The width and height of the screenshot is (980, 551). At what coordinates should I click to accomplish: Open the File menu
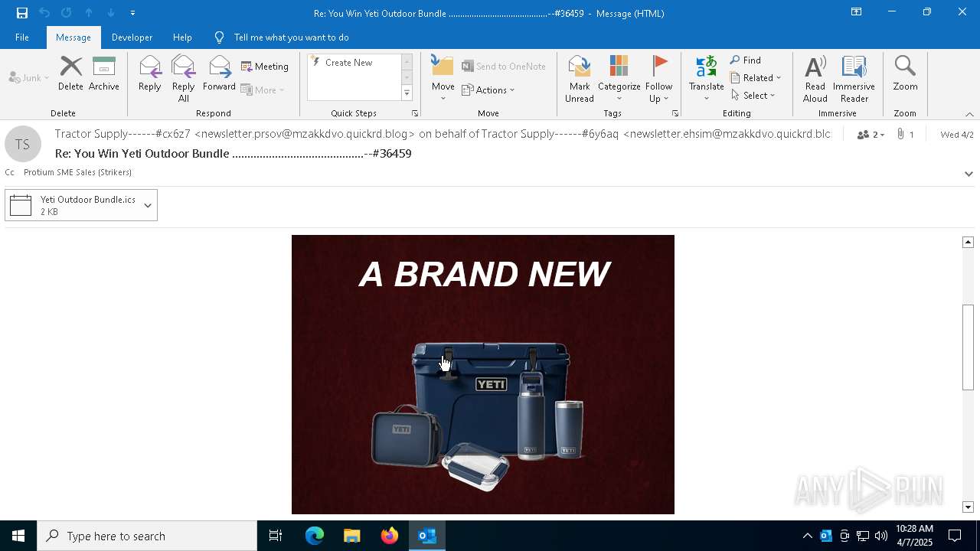coord(22,37)
